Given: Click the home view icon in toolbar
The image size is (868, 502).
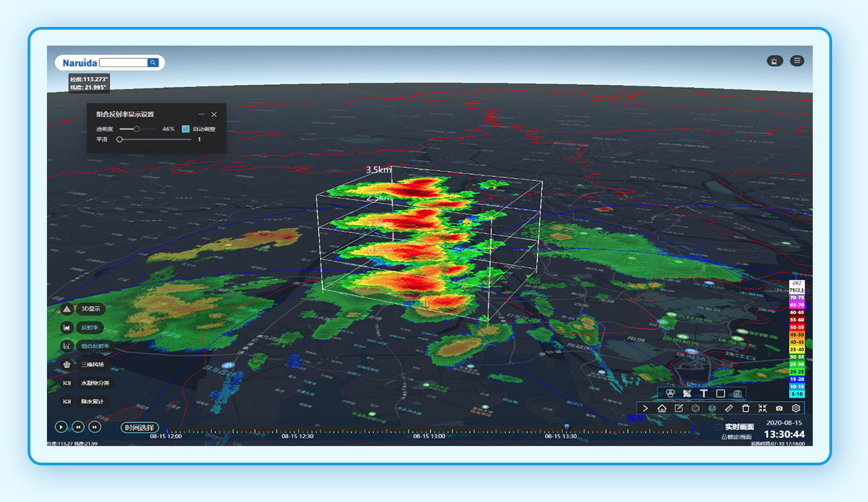Looking at the screenshot, I should click(x=662, y=409).
